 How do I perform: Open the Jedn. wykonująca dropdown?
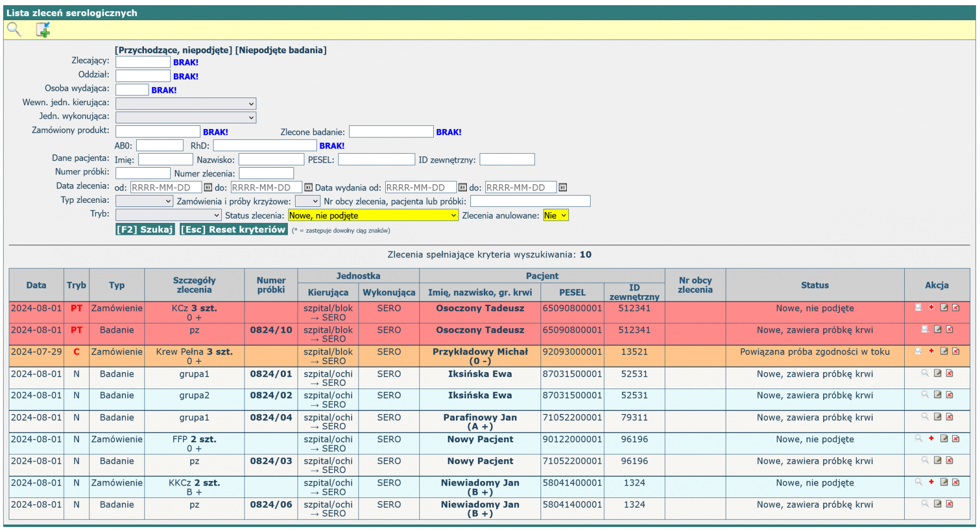tap(186, 118)
